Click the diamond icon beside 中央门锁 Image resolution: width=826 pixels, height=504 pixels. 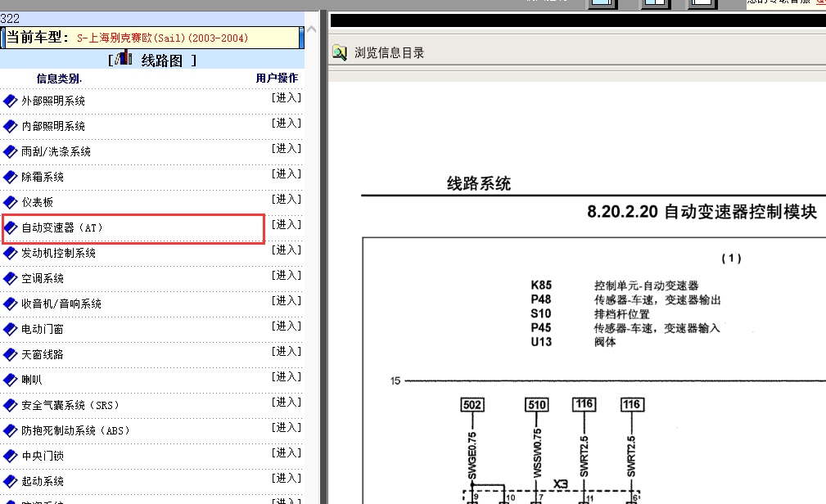pos(9,456)
